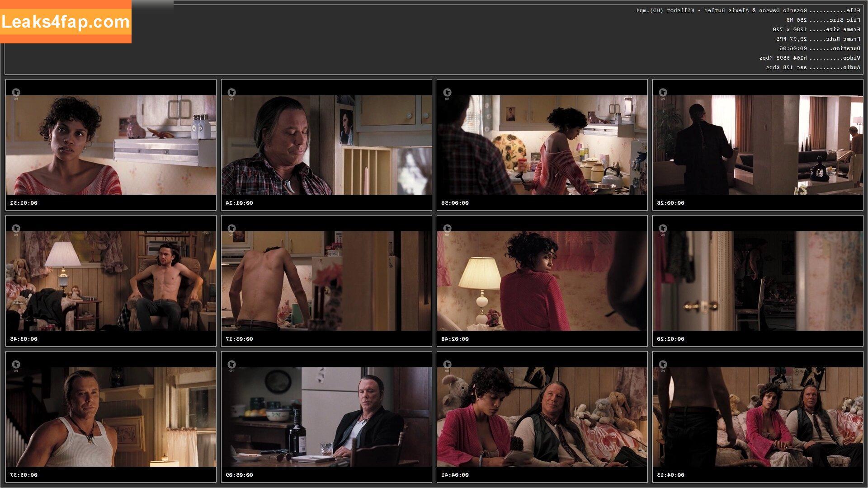Click the mirrored 00:05:09 timestamp label
Image resolution: width=868 pixels, height=488 pixels.
pyautogui.click(x=240, y=475)
